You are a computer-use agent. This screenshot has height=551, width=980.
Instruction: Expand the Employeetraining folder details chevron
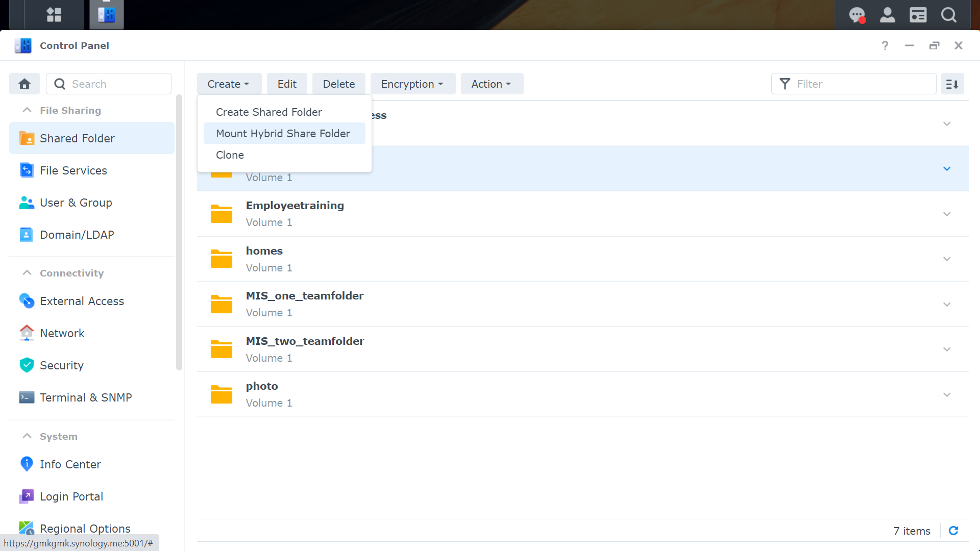[947, 214]
